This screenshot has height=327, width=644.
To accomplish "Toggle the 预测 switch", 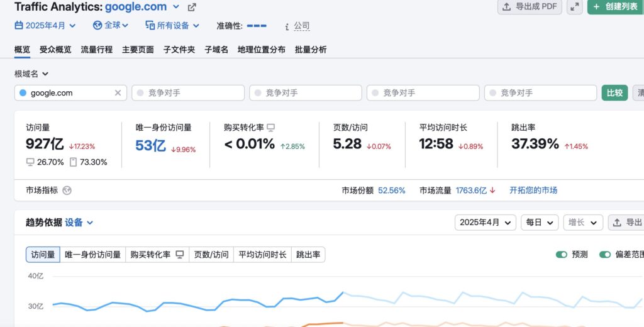I will coord(562,255).
